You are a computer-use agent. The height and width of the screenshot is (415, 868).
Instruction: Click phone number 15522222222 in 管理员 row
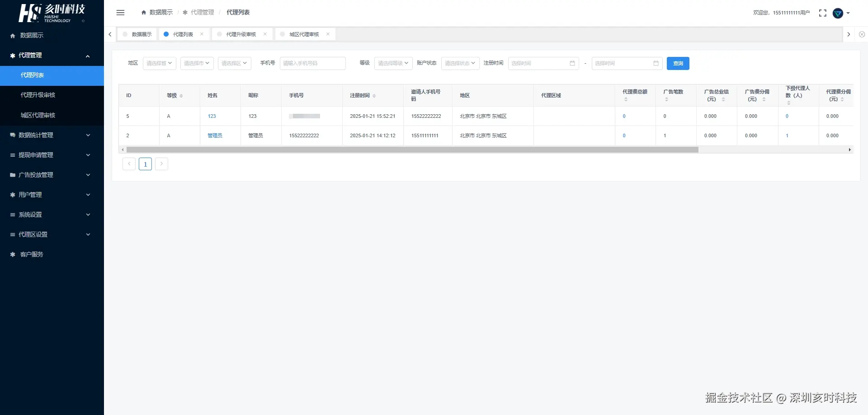pyautogui.click(x=304, y=135)
